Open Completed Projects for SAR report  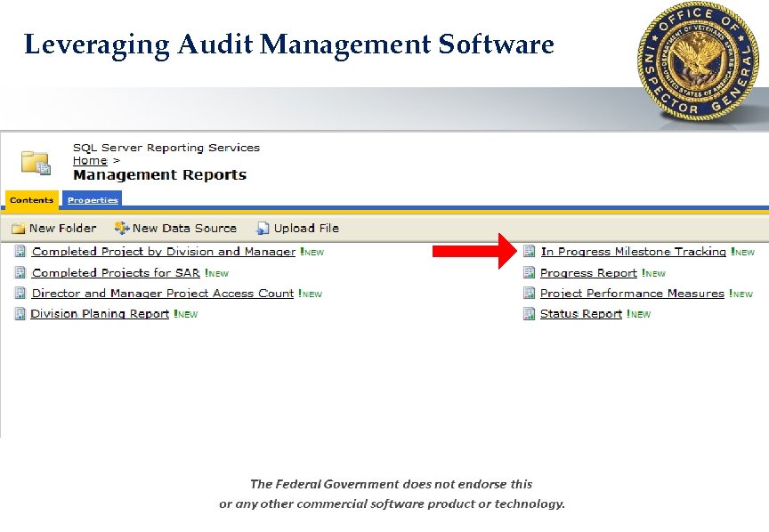click(x=116, y=272)
